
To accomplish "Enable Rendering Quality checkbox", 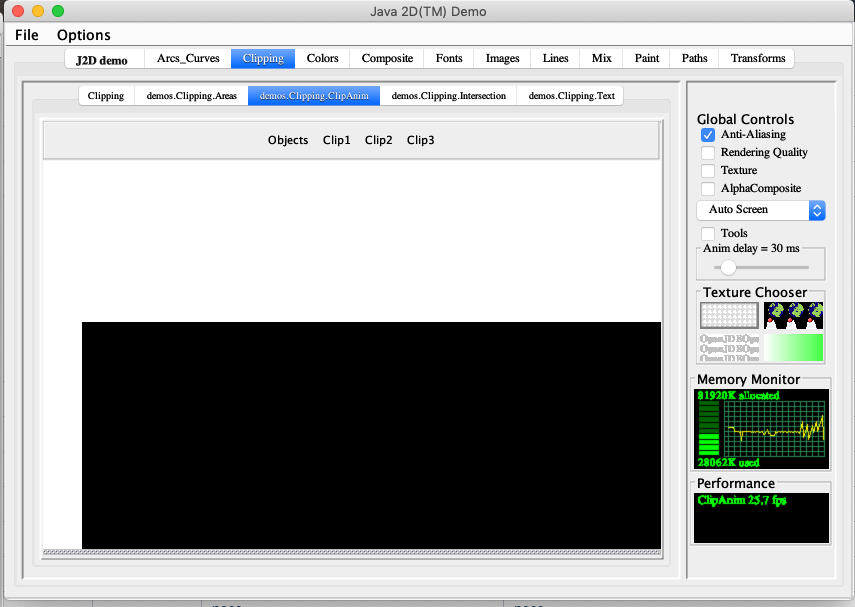I will [x=708, y=153].
